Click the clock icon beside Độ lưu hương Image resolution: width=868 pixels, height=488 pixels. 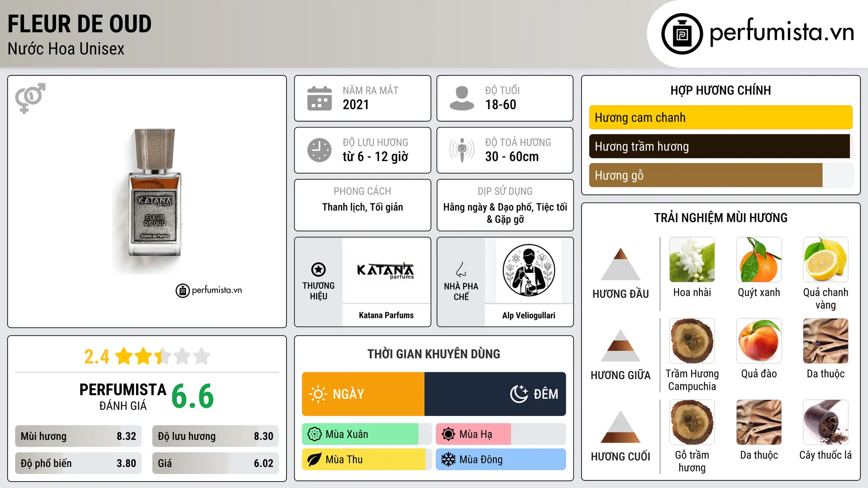(x=320, y=150)
